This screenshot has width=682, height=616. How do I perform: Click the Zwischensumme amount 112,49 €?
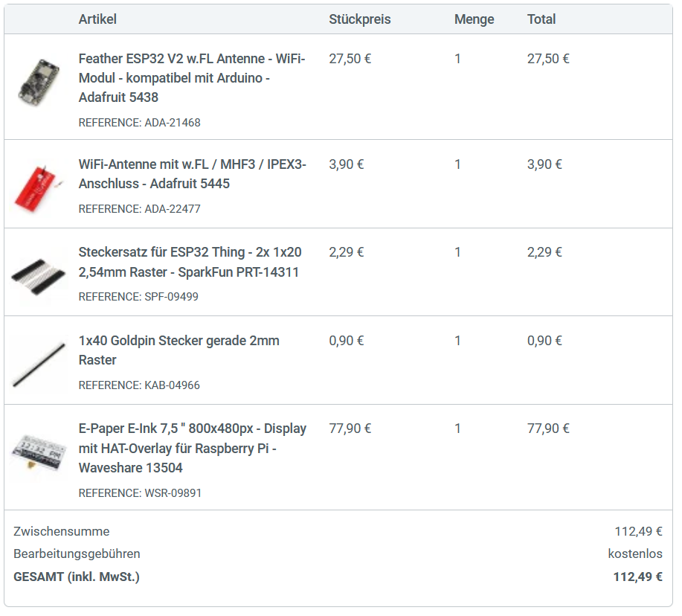(638, 531)
